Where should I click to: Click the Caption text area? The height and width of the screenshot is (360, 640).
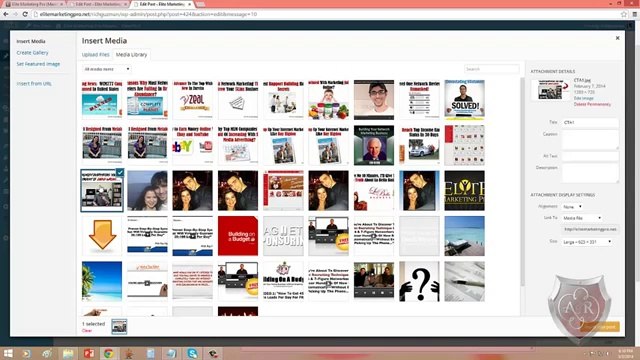590,140
